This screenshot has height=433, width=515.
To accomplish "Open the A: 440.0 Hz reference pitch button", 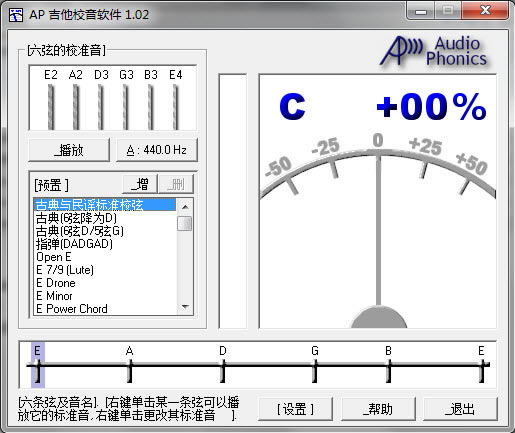I will coord(157,150).
